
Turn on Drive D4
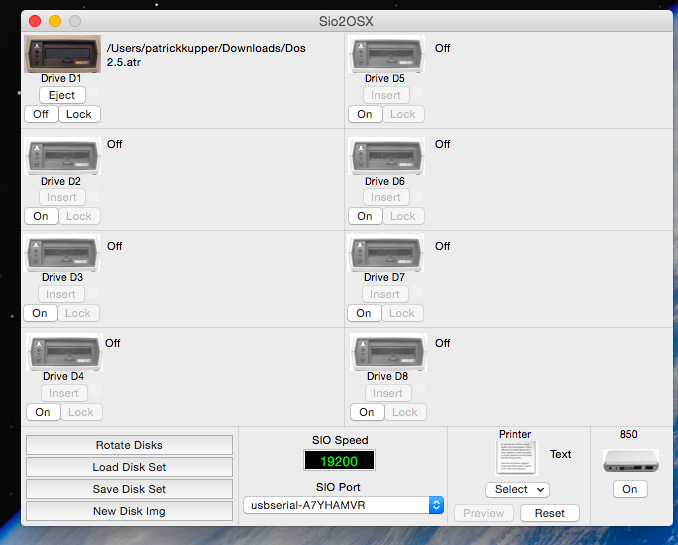43,412
